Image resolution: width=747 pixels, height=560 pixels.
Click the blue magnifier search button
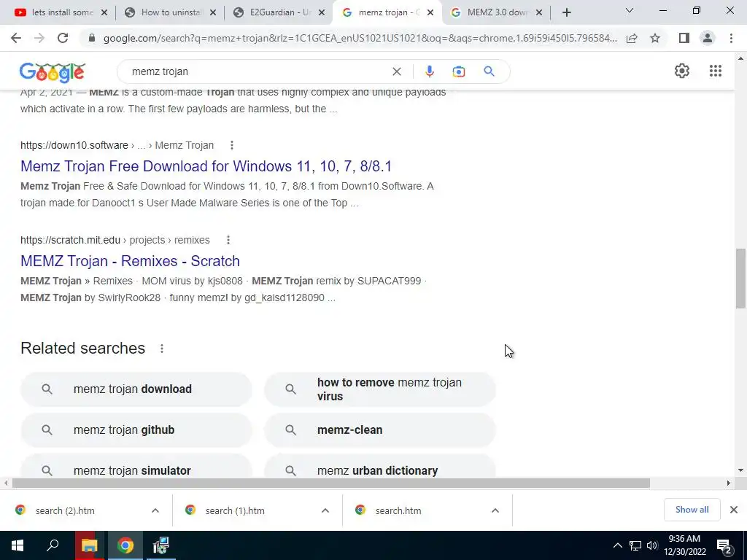[489, 71]
